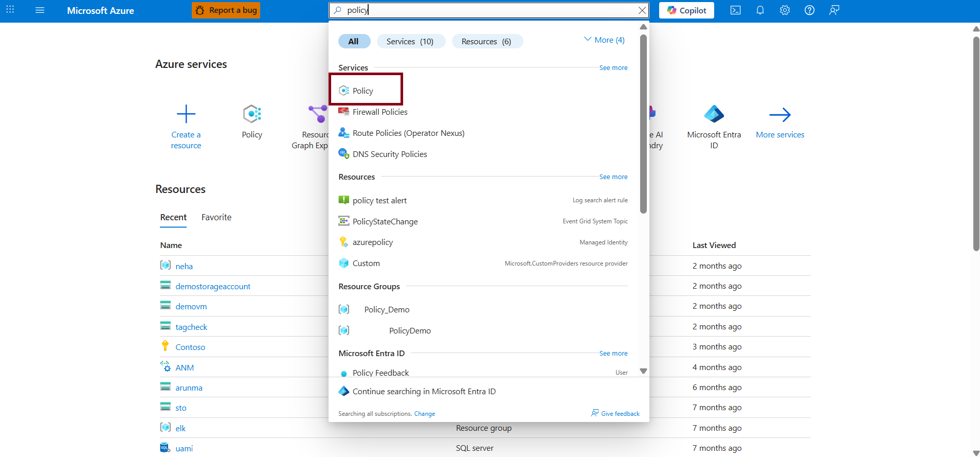Click the Microsoft Azure home title
Viewport: 980px width, 457px height.
click(100, 10)
